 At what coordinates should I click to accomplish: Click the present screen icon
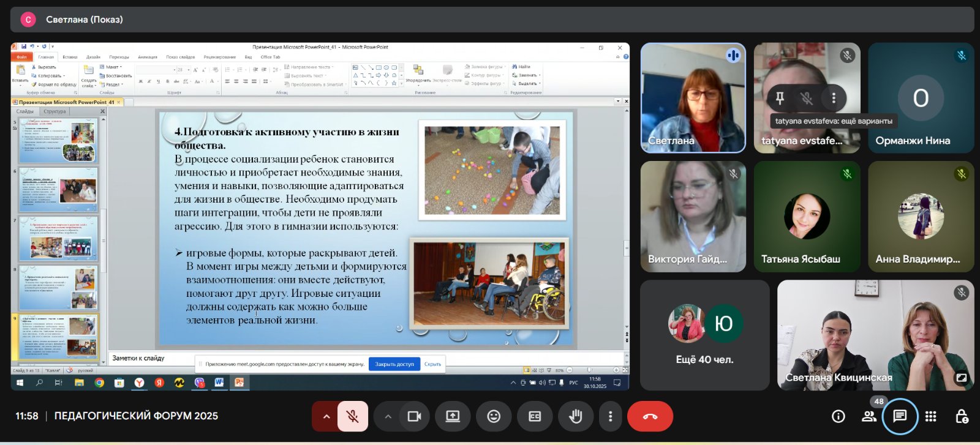pos(453,416)
